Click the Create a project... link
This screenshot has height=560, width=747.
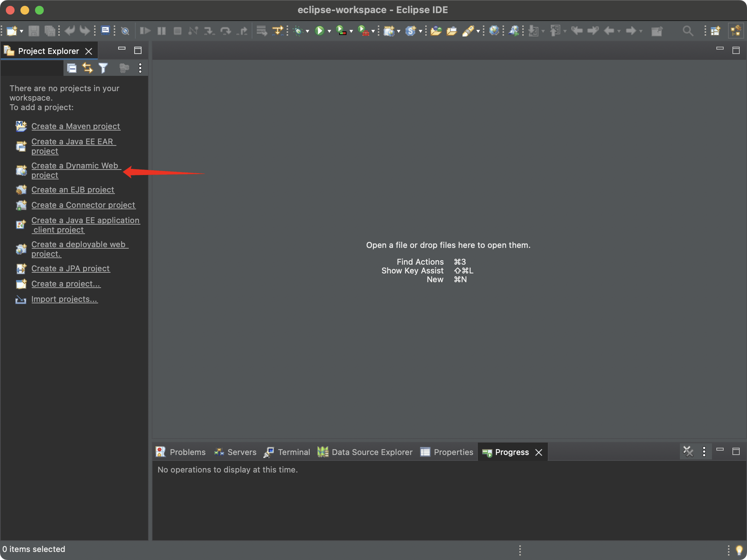tap(66, 284)
